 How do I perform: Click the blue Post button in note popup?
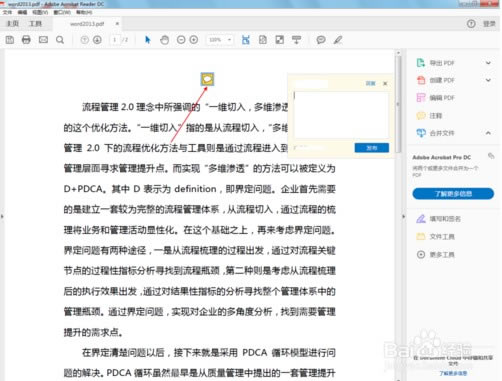[x=372, y=148]
